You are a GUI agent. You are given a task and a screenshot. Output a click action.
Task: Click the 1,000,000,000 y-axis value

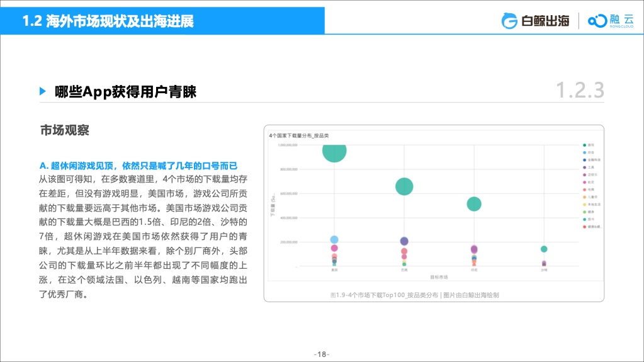tap(288, 145)
